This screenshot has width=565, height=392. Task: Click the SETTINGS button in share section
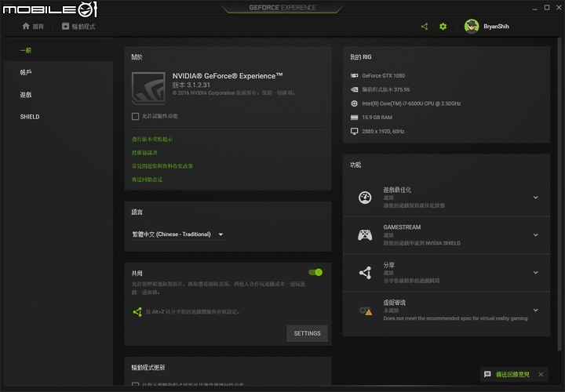coord(307,333)
